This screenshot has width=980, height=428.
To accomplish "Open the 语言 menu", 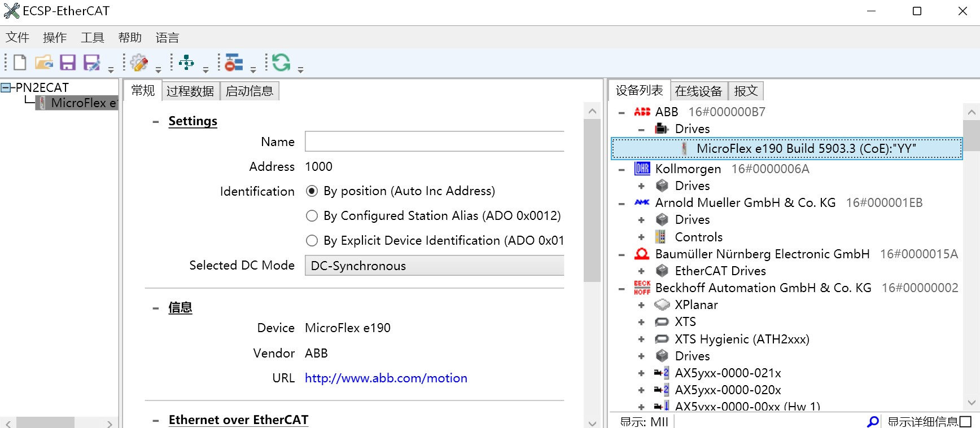I will tap(168, 38).
